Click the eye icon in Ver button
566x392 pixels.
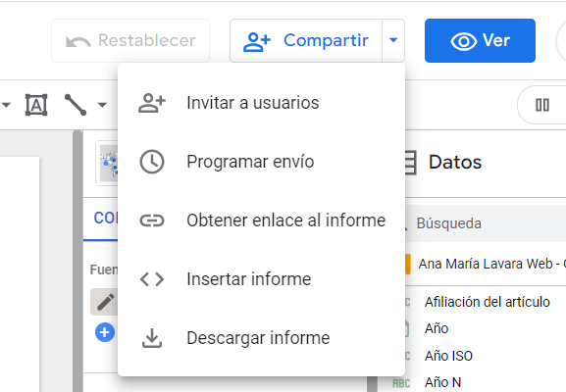tap(463, 41)
